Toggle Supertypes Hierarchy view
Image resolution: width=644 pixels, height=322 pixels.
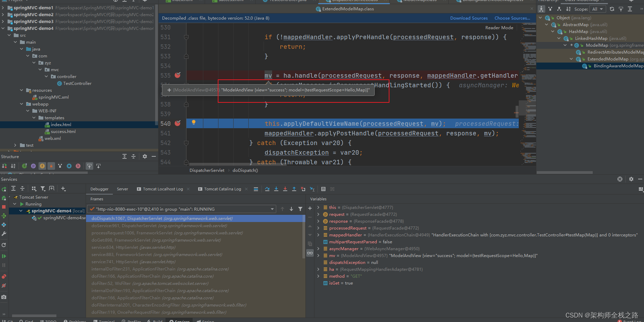pyautogui.click(x=550, y=9)
